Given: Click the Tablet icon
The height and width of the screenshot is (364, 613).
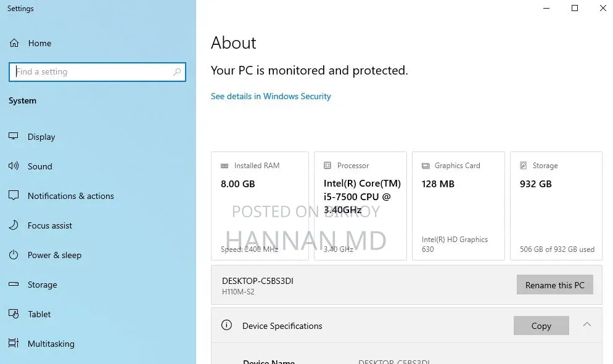Looking at the screenshot, I should (x=14, y=313).
